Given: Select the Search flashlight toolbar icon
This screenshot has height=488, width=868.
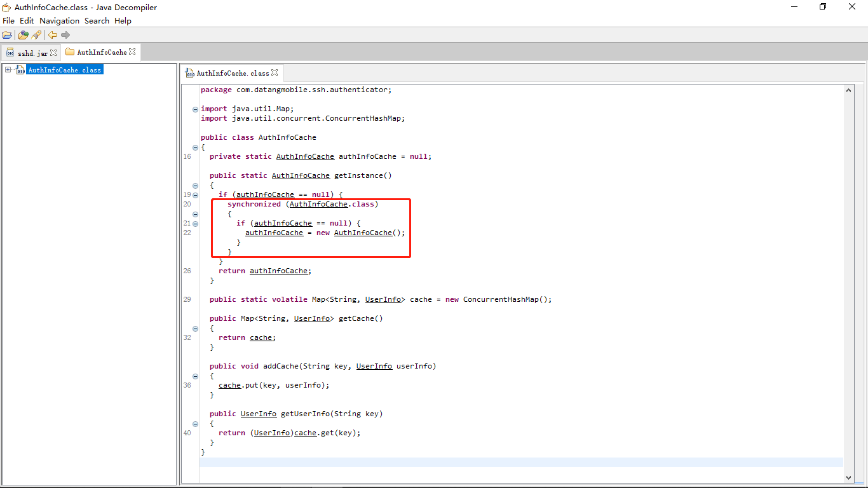Looking at the screenshot, I should (36, 35).
